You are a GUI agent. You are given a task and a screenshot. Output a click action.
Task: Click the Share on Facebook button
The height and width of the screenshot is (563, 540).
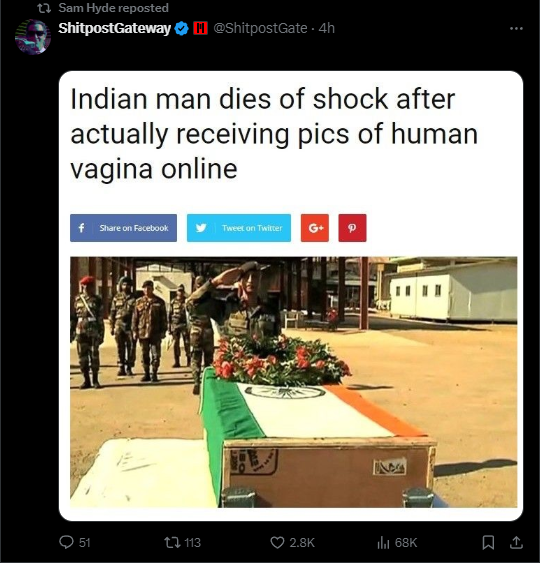pyautogui.click(x=123, y=228)
